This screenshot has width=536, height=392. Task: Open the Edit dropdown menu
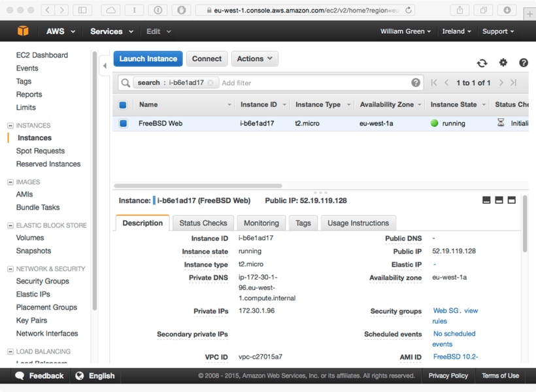point(159,31)
